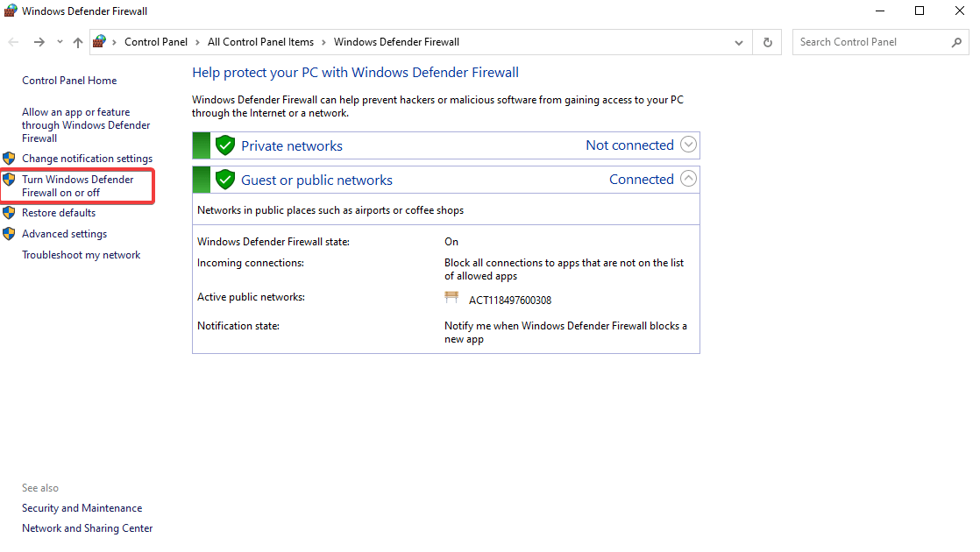Click the shield icon beside Advanced settings

point(9,234)
